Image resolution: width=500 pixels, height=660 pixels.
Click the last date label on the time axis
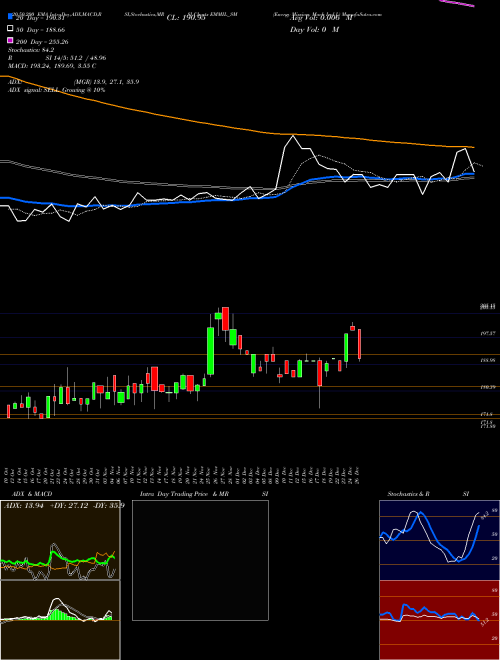click(357, 475)
